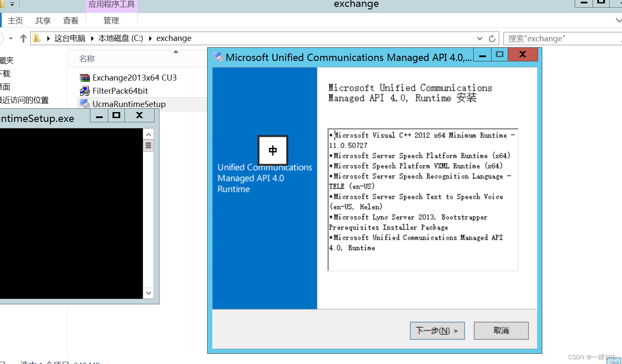Select the 应用程序工具 contextual tab

112,5
